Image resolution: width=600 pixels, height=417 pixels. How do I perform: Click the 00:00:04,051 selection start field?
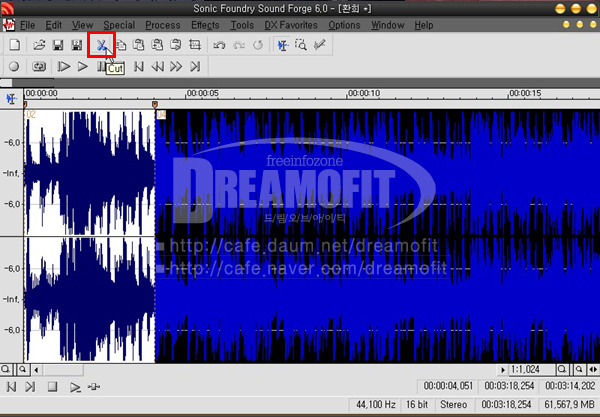coord(448,386)
